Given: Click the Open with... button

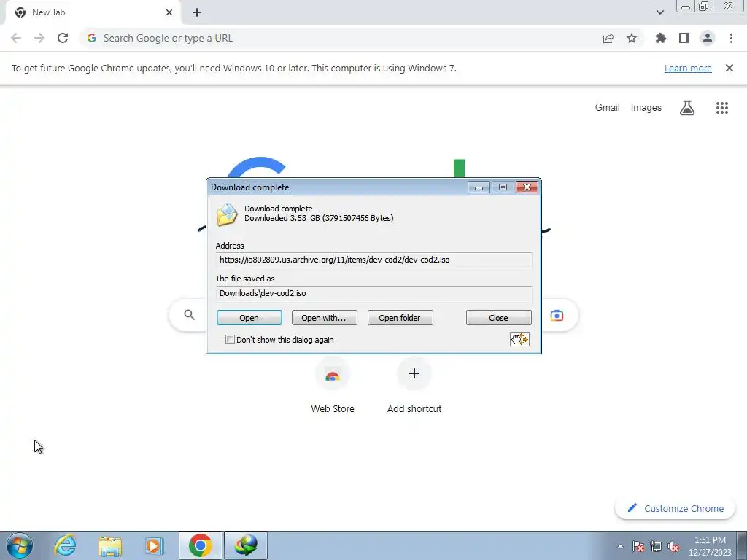Looking at the screenshot, I should click(x=324, y=318).
